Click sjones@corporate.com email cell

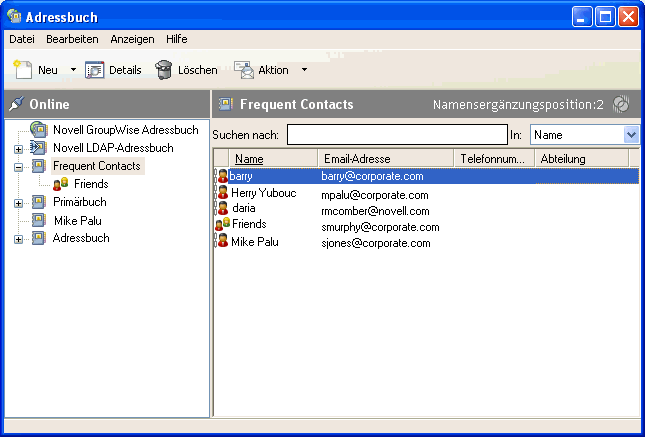tap(376, 243)
